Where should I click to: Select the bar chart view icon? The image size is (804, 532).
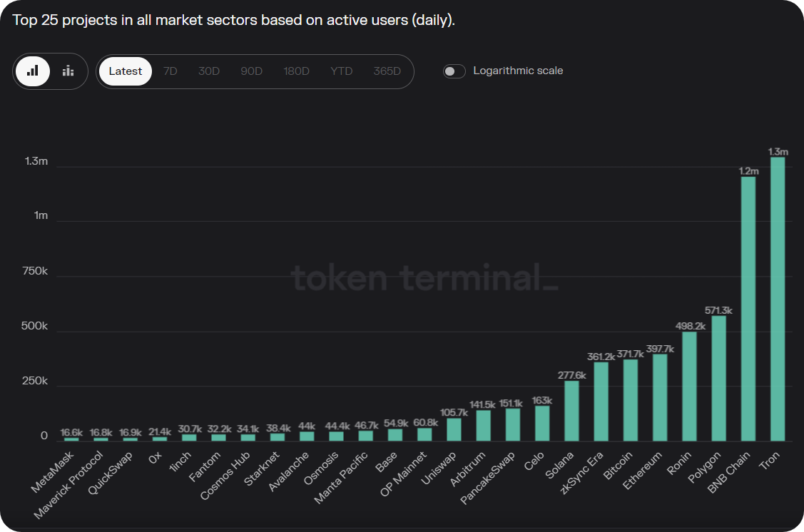(33, 71)
